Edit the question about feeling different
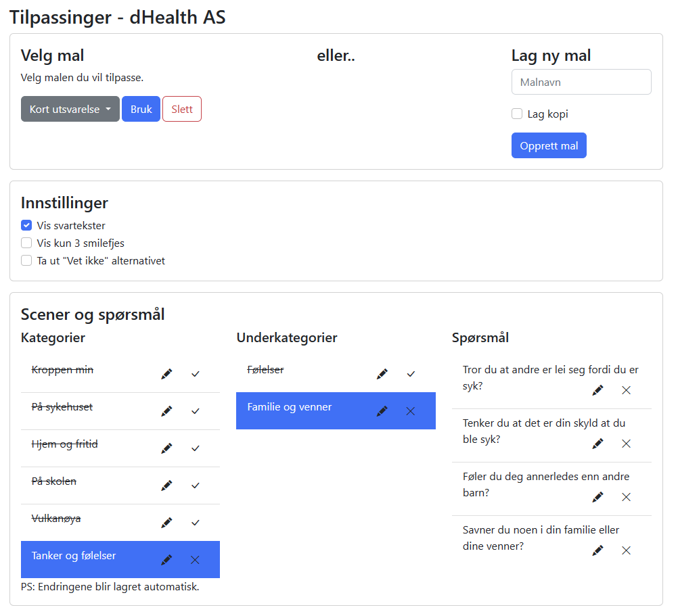The height and width of the screenshot is (616, 678). pos(597,497)
